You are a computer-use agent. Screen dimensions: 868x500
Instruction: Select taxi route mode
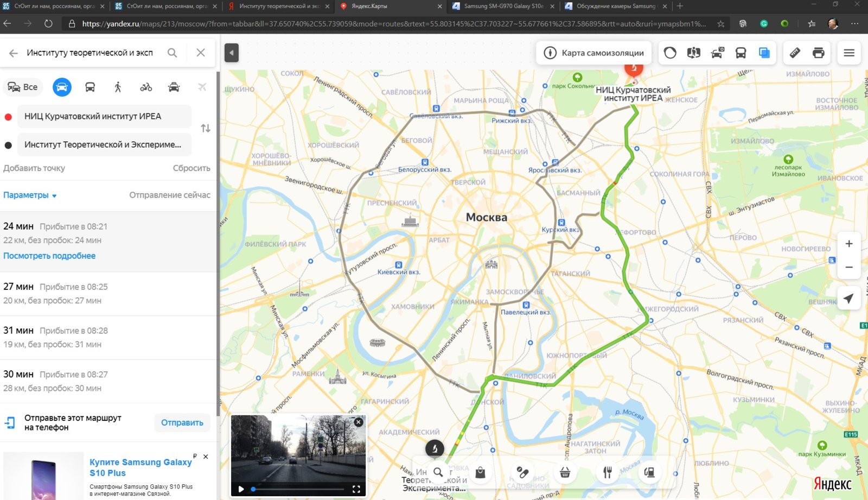pyautogui.click(x=174, y=87)
